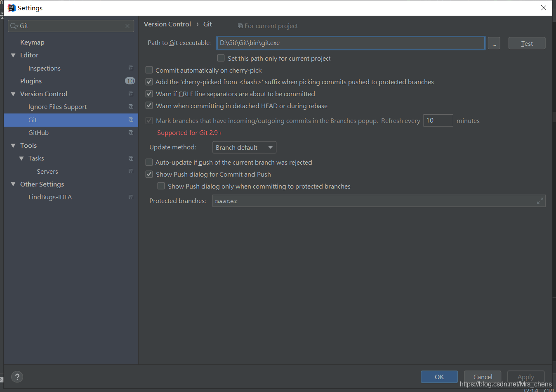Enable Auto-update if push was rejected
556x392 pixels.
(x=149, y=163)
